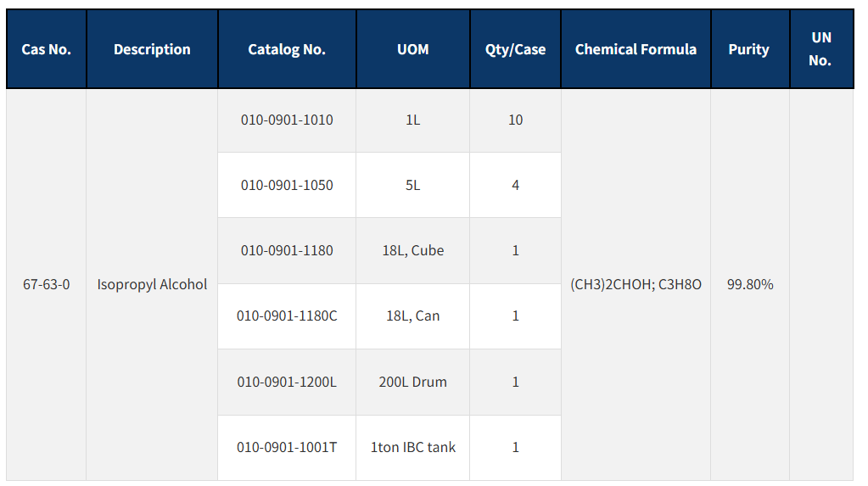The height and width of the screenshot is (486, 868).
Task: Select the Description column header
Action: click(152, 49)
